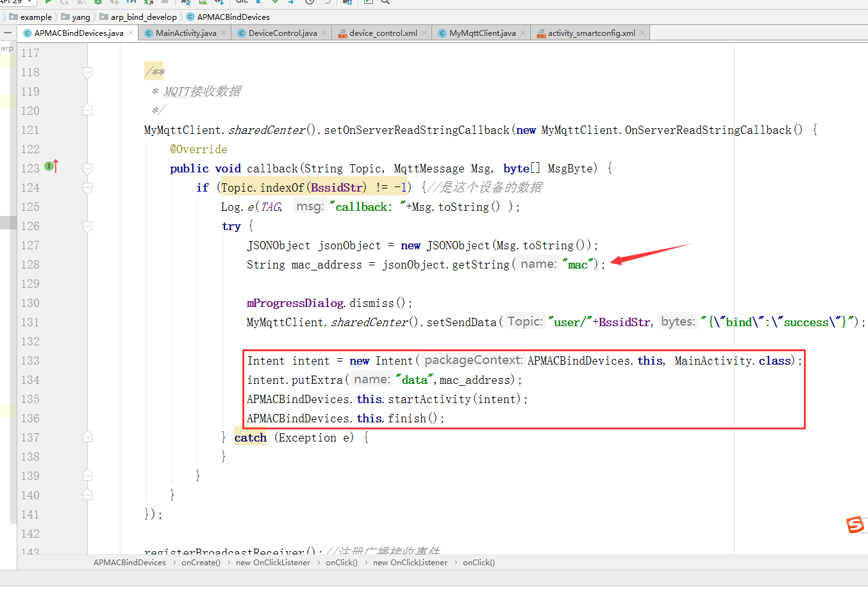Collapse the callback method fold at line 123
The height and width of the screenshot is (596, 868).
tap(87, 168)
